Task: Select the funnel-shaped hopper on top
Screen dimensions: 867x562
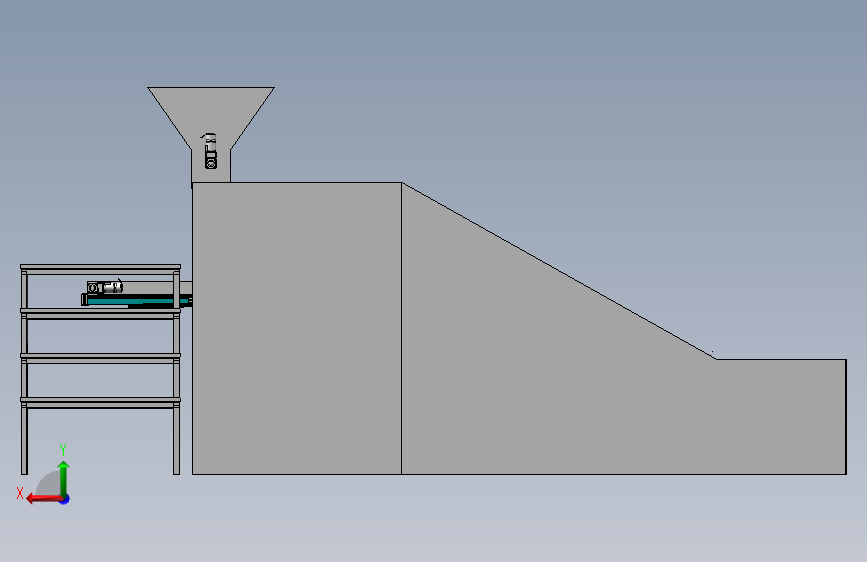Action: pyautogui.click(x=211, y=117)
